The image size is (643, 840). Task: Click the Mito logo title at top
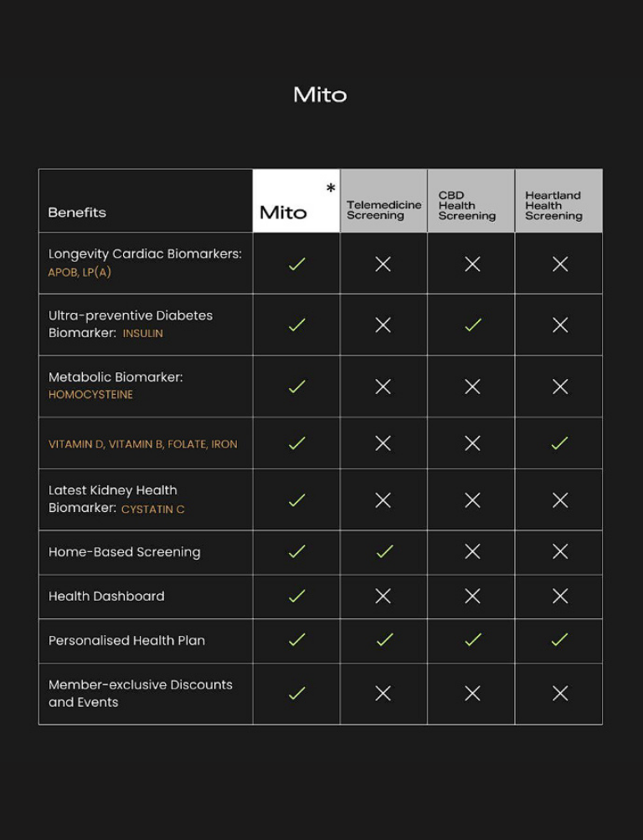click(x=320, y=95)
